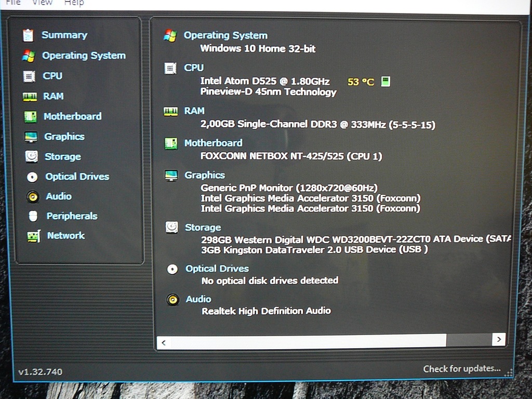Select Optical Drives in sidebar
The height and width of the screenshot is (399, 532).
point(77,177)
